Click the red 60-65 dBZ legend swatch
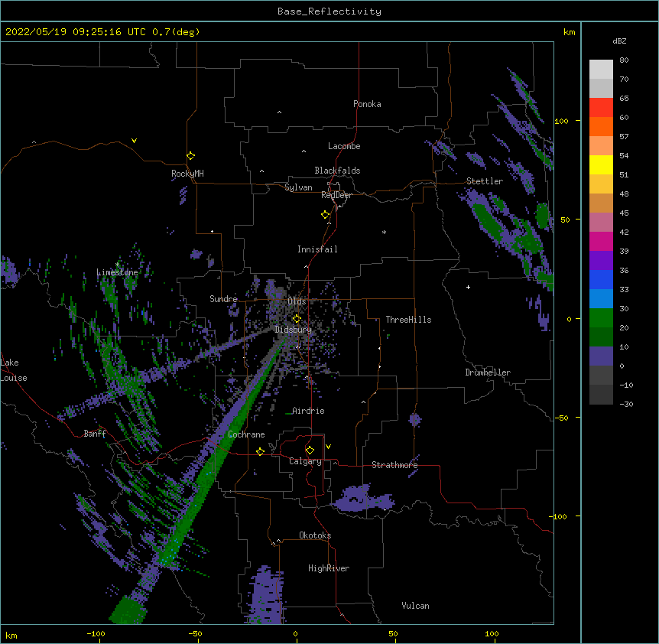The width and height of the screenshot is (659, 644). [x=601, y=108]
